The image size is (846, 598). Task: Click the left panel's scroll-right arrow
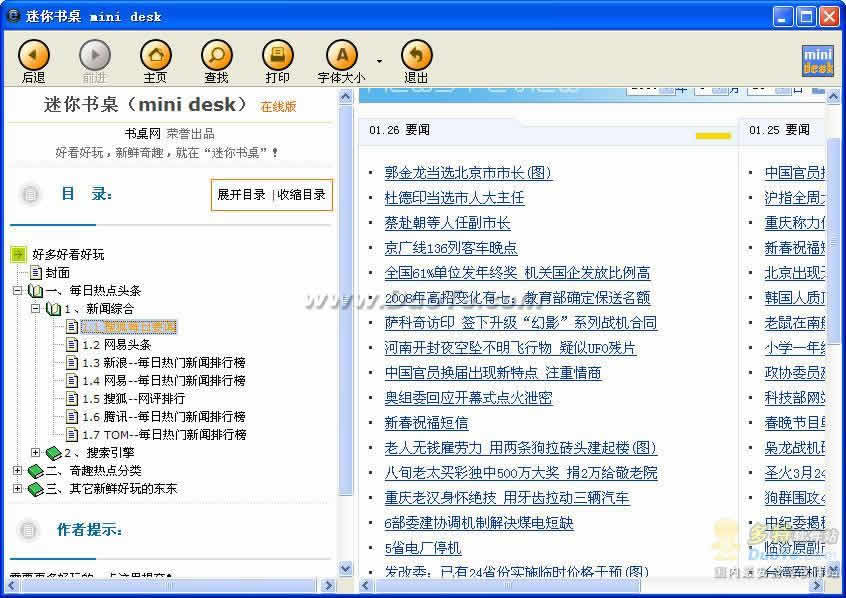[x=328, y=586]
